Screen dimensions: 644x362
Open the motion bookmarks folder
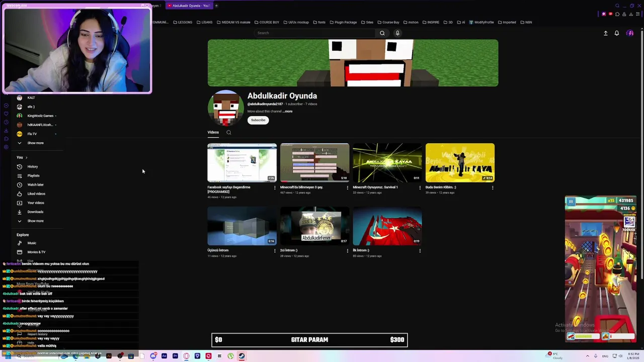coord(410,22)
